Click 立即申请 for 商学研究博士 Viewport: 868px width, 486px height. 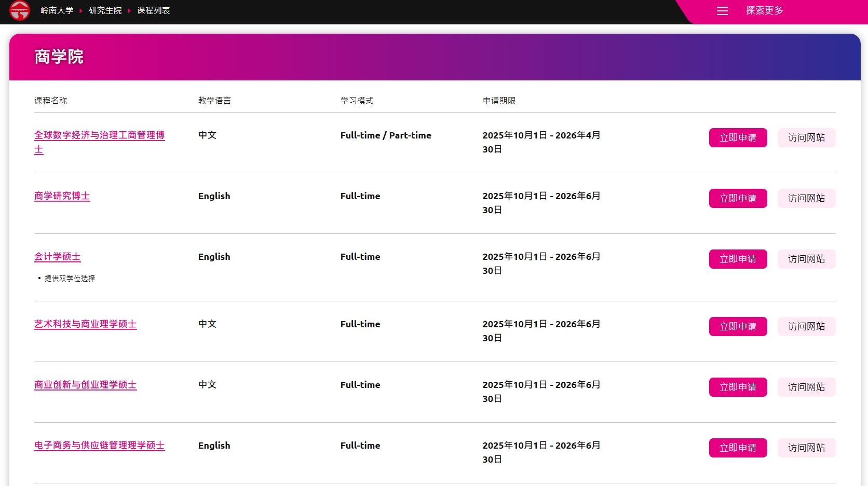tap(738, 198)
